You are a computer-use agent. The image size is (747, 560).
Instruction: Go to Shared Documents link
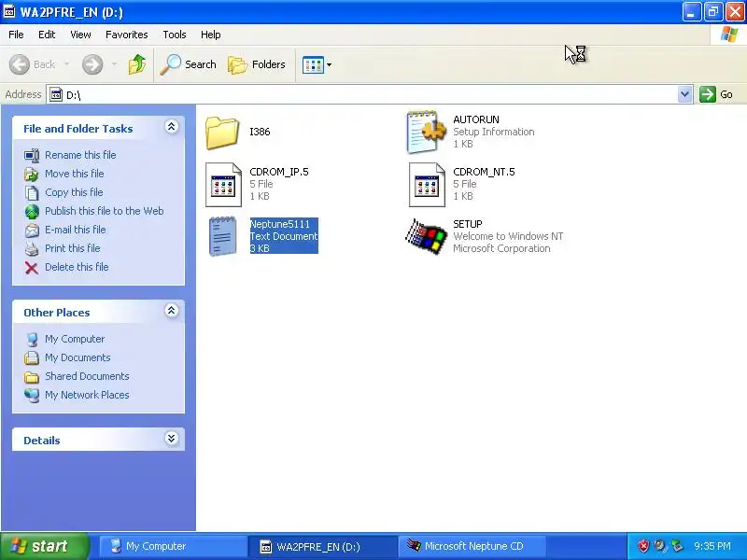point(87,376)
